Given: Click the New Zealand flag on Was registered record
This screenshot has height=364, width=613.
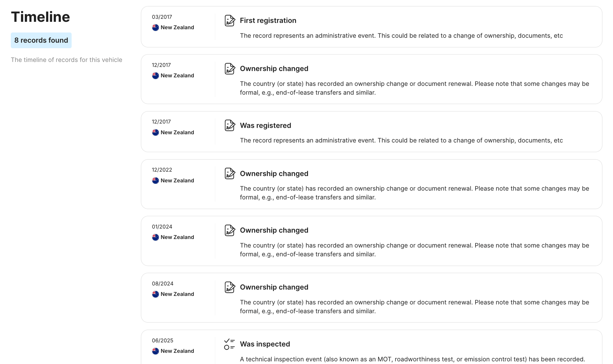Looking at the screenshot, I should click(155, 132).
